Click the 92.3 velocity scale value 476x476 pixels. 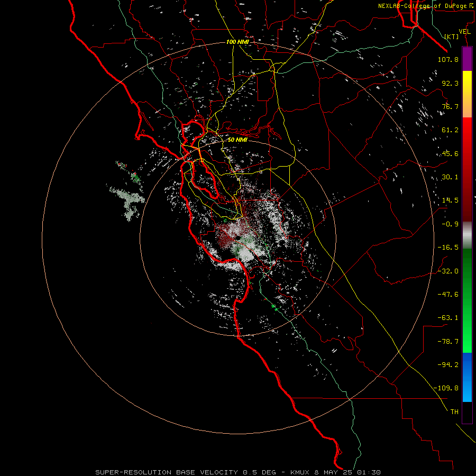[450, 83]
